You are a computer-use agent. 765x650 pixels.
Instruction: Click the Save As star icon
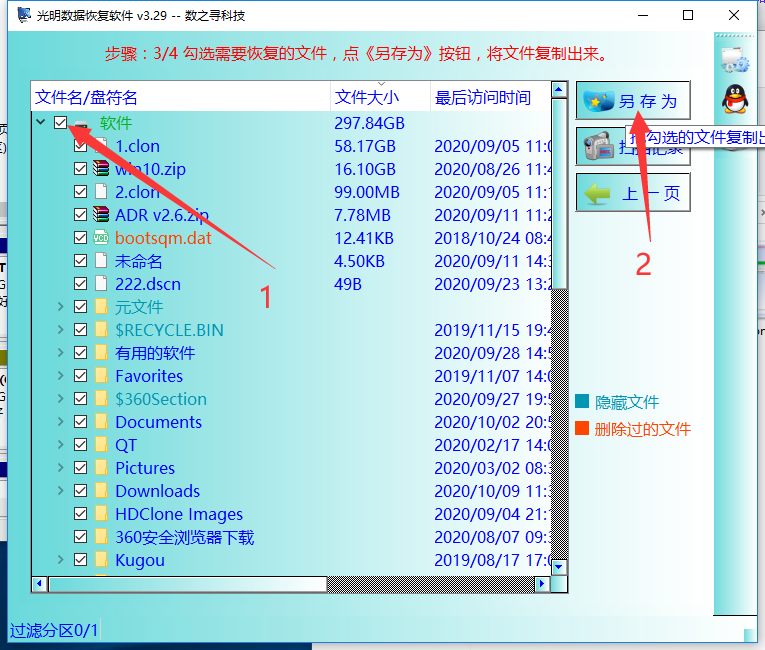click(598, 101)
